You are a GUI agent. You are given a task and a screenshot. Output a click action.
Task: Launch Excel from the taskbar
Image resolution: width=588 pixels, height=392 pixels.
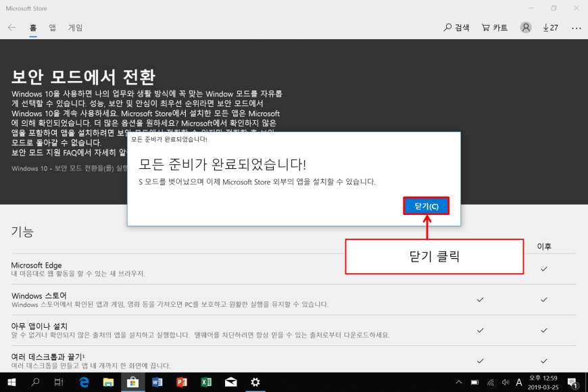(206, 383)
